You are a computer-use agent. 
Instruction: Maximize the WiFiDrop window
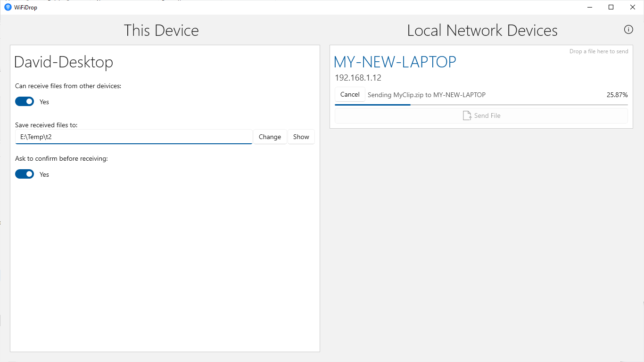(x=611, y=7)
